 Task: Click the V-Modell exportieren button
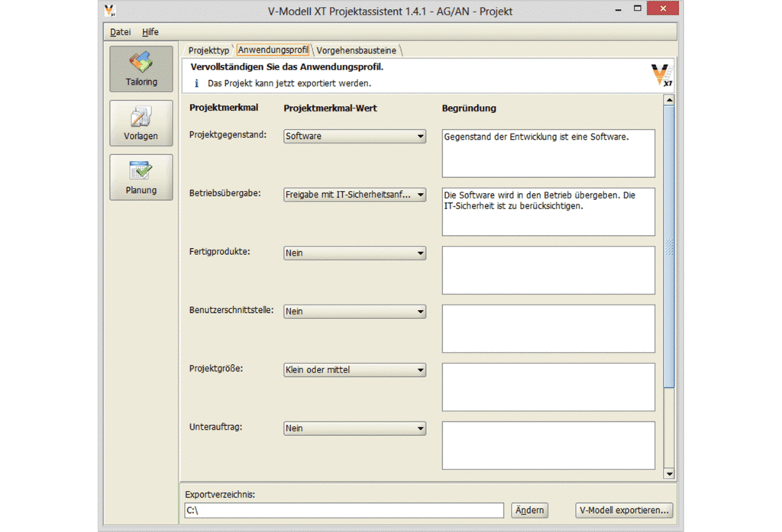[x=624, y=510]
